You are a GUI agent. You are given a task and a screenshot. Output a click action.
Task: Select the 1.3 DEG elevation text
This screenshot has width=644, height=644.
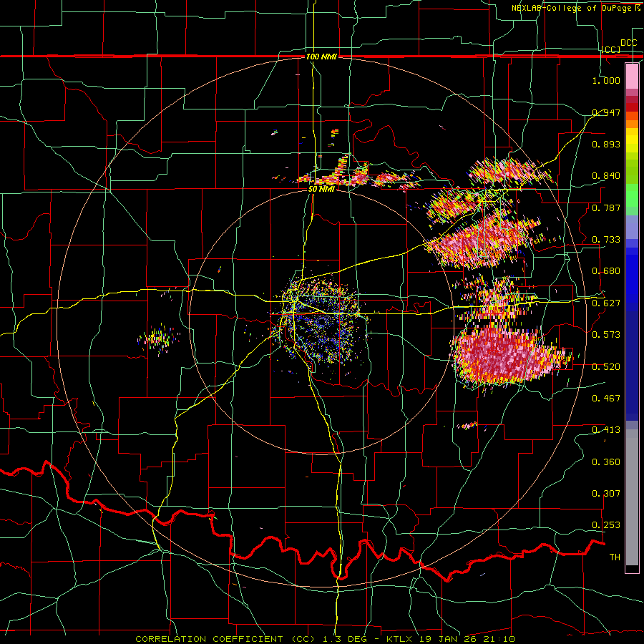pyautogui.click(x=343, y=639)
